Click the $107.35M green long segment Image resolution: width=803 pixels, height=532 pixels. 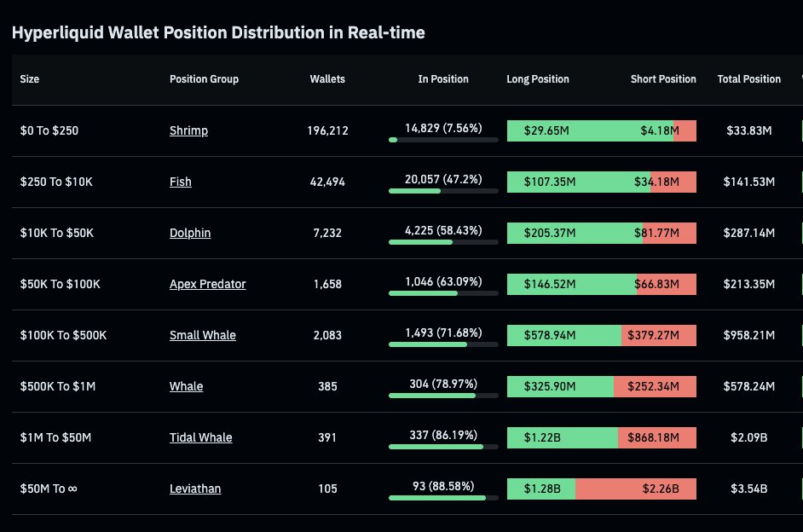[579, 182]
